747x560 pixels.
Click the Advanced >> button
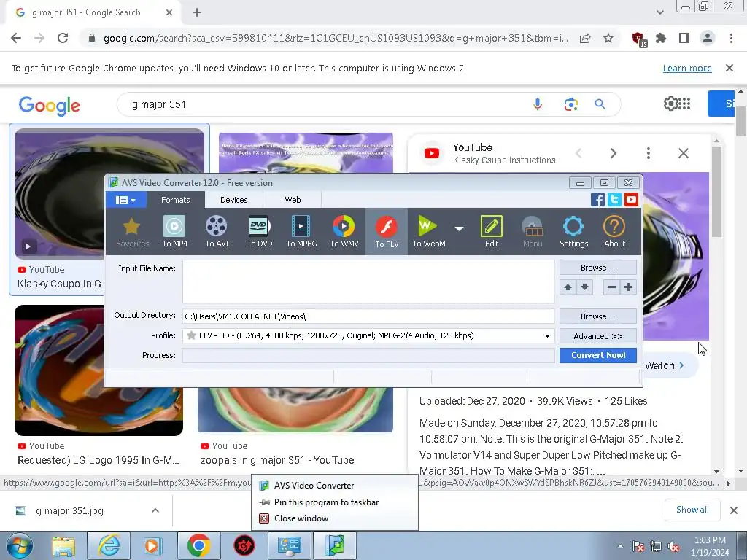click(598, 336)
